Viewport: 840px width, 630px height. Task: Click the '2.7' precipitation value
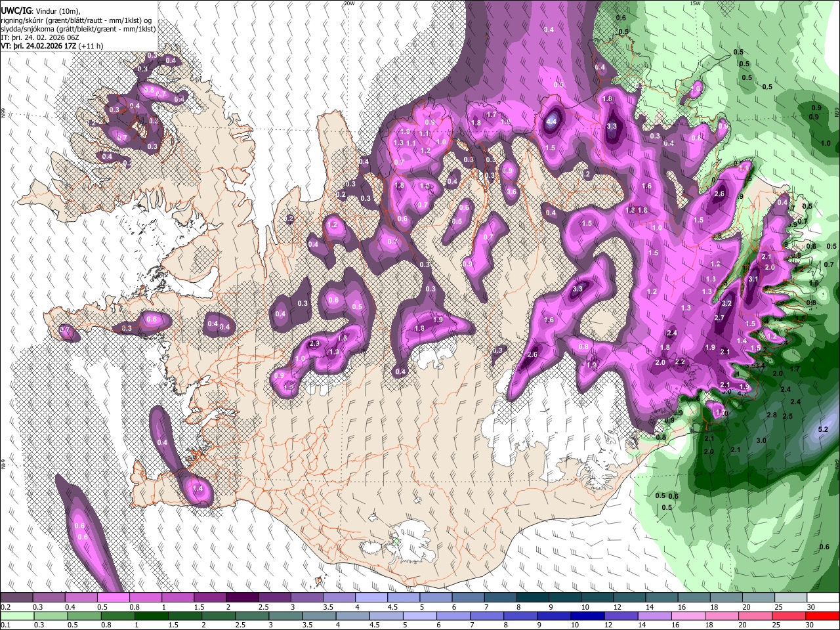pyautogui.click(x=719, y=318)
